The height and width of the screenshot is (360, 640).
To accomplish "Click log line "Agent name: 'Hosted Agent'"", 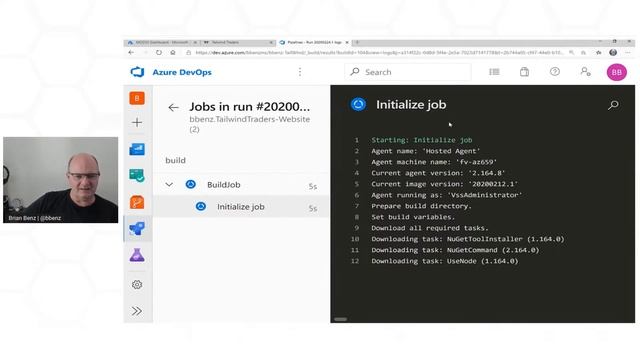I will pos(426,151).
